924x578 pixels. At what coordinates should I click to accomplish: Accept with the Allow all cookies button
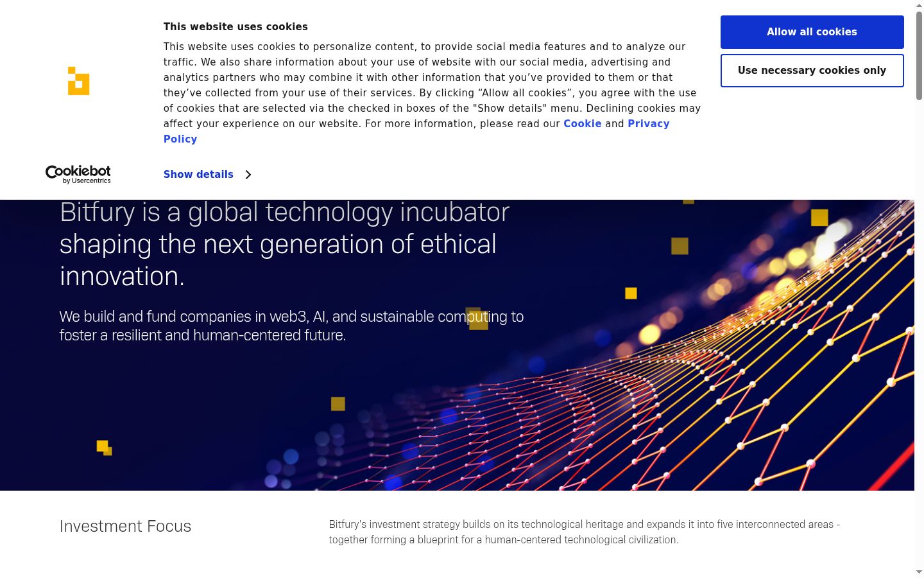point(812,32)
